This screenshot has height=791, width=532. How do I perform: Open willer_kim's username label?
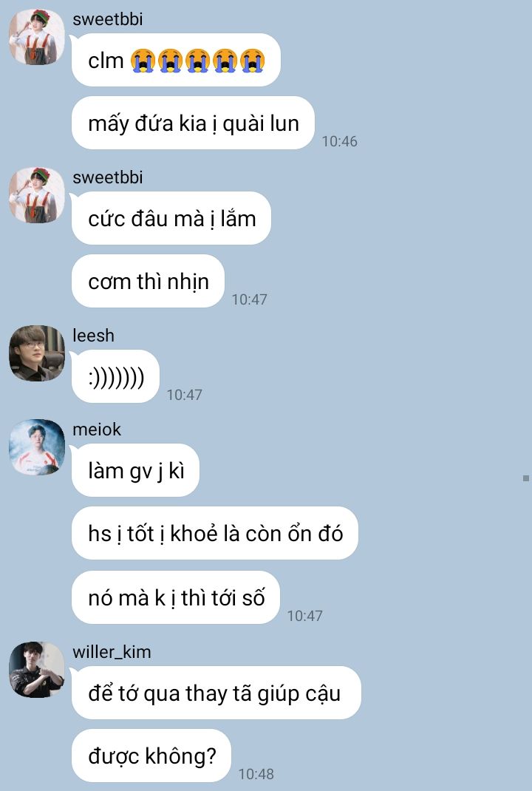coord(112,652)
